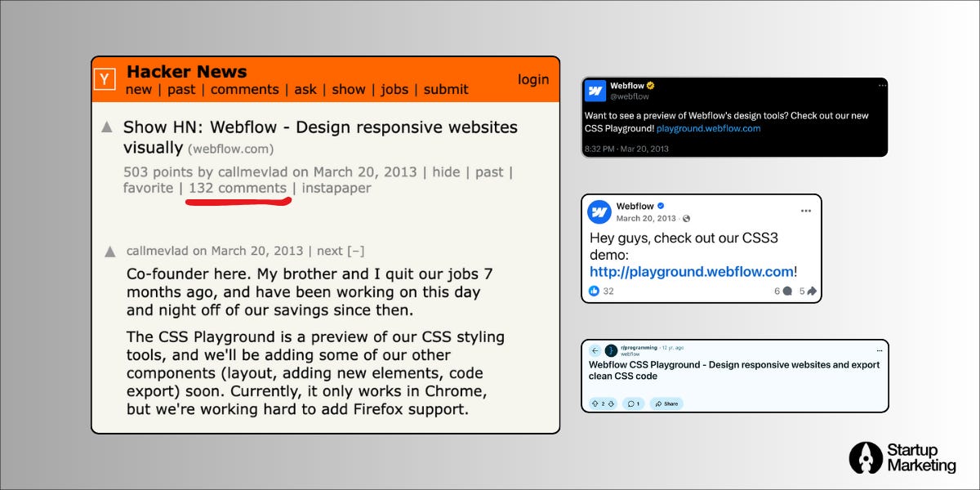Open callmevlad profile in comment header
This screenshot has height=490, width=980.
pyautogui.click(x=158, y=251)
